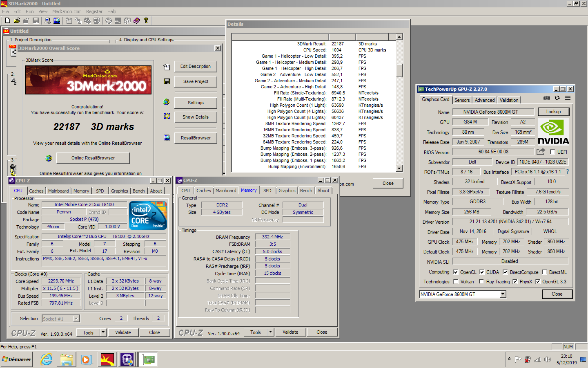
Task: Click the CPU-Z taskbar icon
Action: [x=127, y=359]
